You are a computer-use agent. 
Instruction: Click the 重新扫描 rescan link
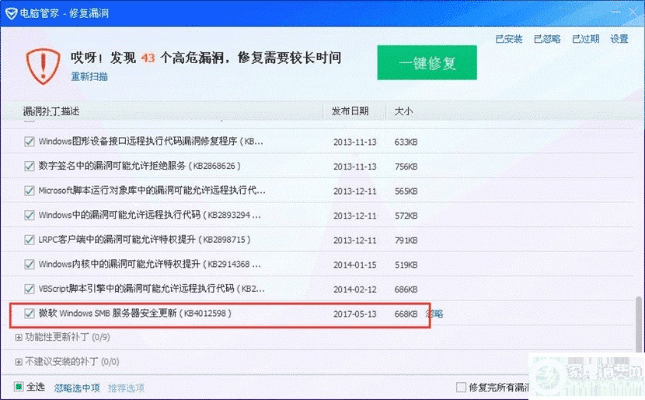coord(89,77)
